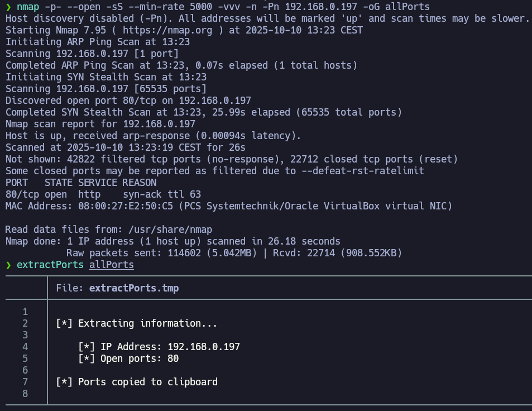The image size is (532, 411).
Task: Click the prompt chevron before the nmap command
Action: [x=8, y=7]
